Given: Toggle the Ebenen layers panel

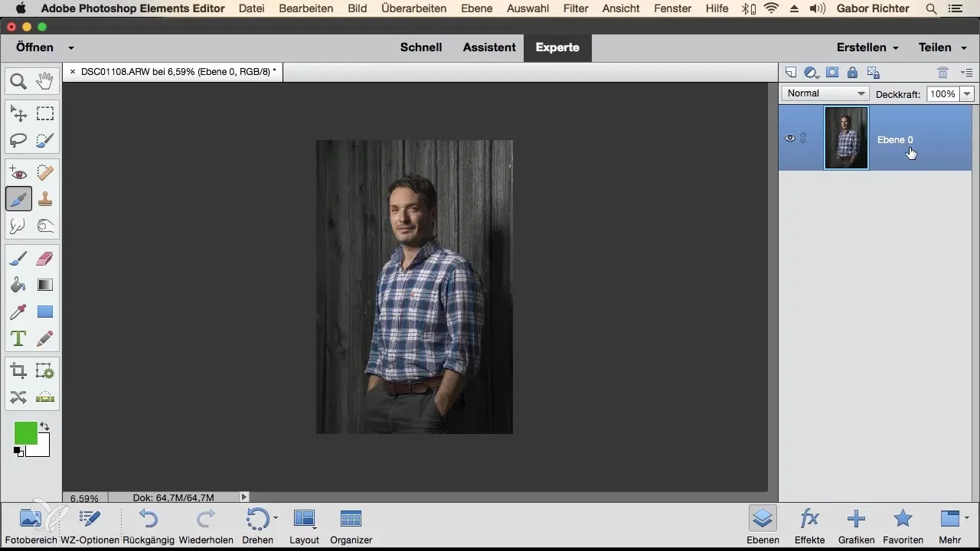Looking at the screenshot, I should pyautogui.click(x=763, y=526).
